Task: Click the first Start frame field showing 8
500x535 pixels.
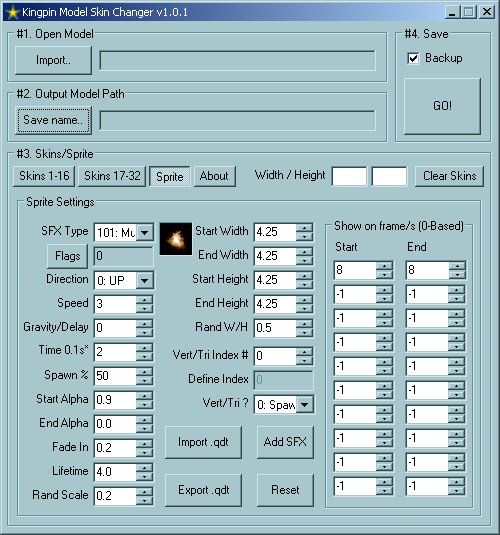Action: [x=355, y=270]
